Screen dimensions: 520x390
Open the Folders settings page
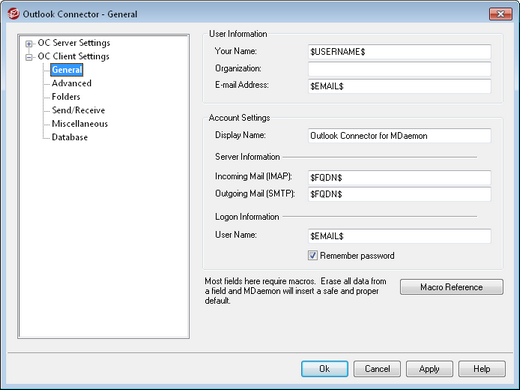(66, 97)
